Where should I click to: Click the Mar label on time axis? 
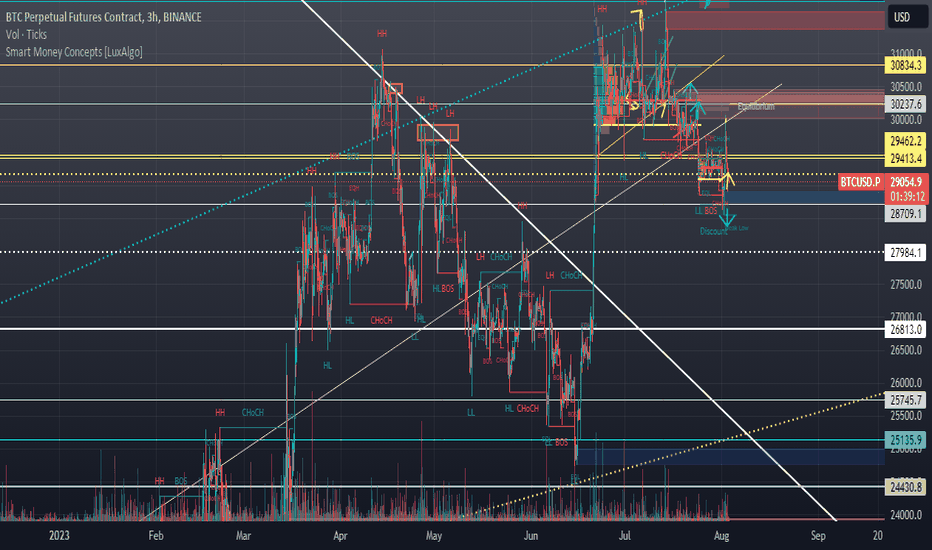pyautogui.click(x=243, y=536)
